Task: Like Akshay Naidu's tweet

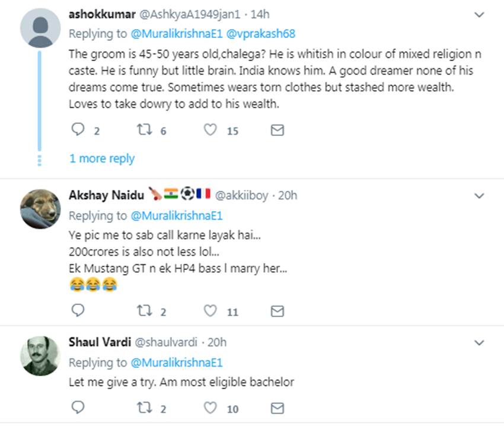Action: pos(210,310)
